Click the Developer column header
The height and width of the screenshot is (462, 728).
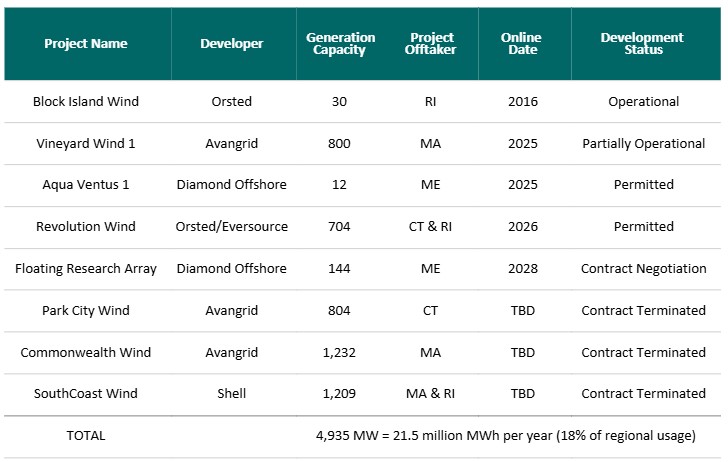(x=232, y=44)
